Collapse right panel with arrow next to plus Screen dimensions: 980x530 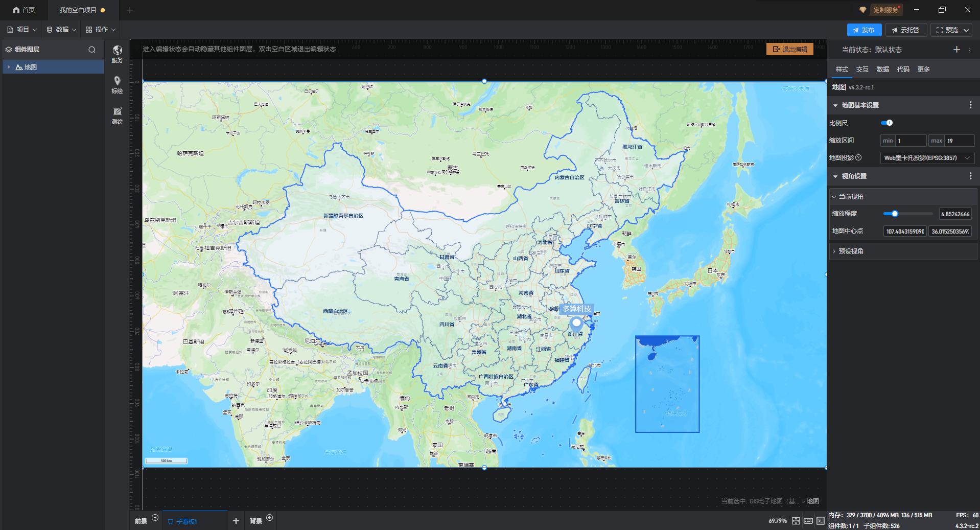[969, 49]
